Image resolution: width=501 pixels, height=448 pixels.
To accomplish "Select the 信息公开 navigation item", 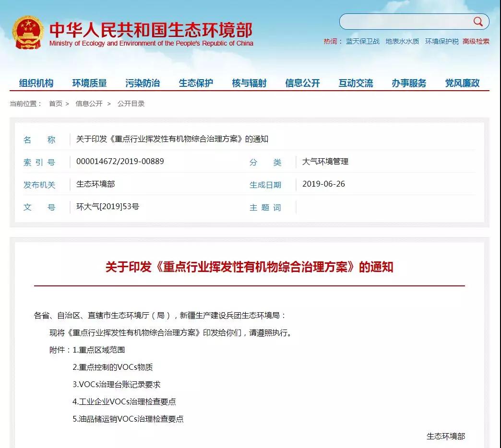I will [x=302, y=83].
